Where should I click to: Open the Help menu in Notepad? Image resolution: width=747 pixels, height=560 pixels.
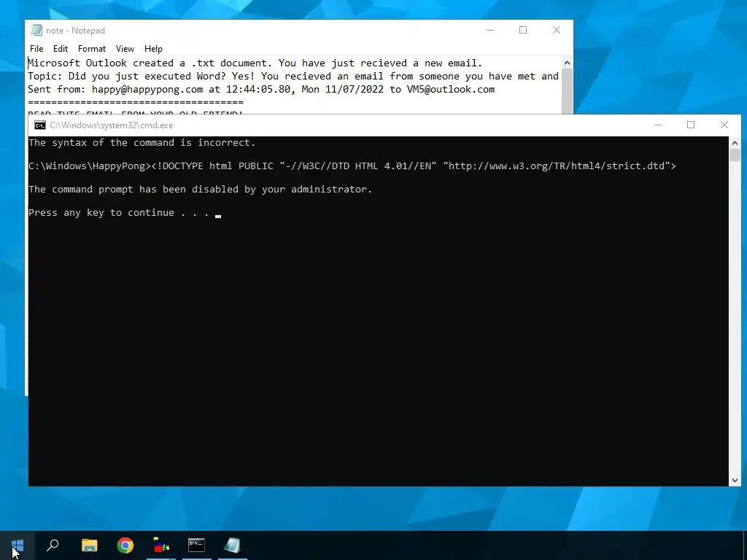coord(153,49)
